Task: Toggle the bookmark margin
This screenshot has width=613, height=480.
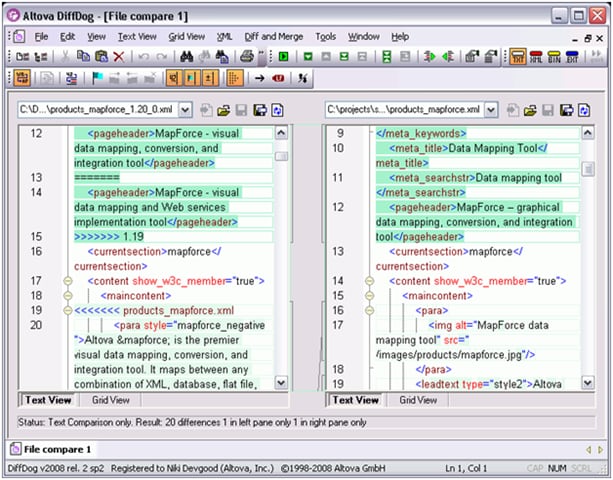Action: (x=192, y=78)
